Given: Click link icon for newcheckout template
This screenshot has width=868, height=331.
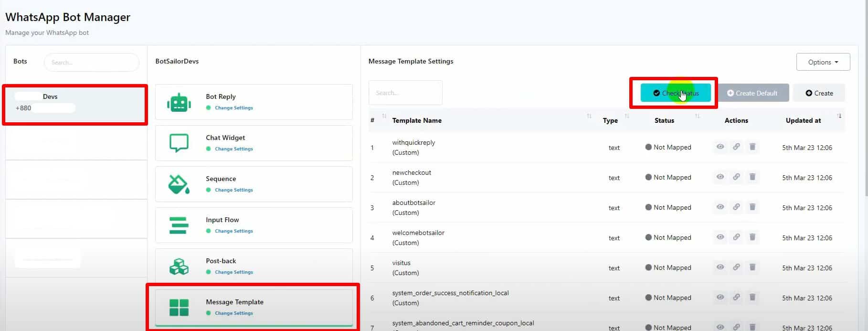Looking at the screenshot, I should point(736,177).
